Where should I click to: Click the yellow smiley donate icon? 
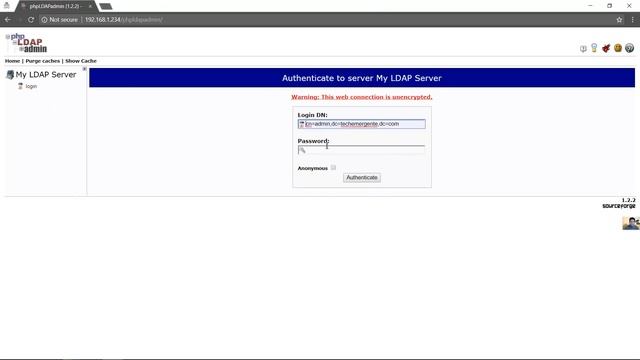click(x=618, y=48)
